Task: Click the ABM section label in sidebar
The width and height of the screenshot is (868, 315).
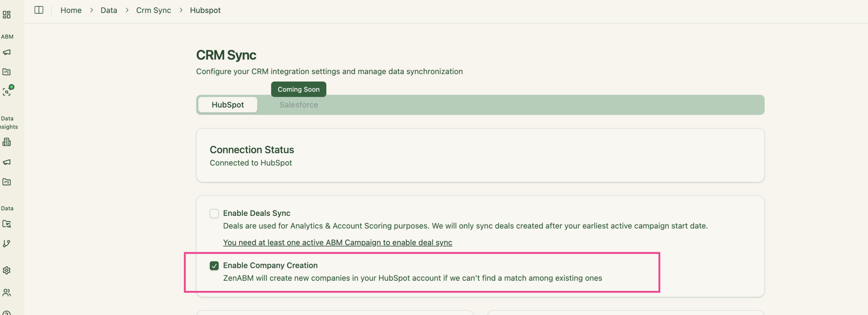Action: click(x=7, y=37)
